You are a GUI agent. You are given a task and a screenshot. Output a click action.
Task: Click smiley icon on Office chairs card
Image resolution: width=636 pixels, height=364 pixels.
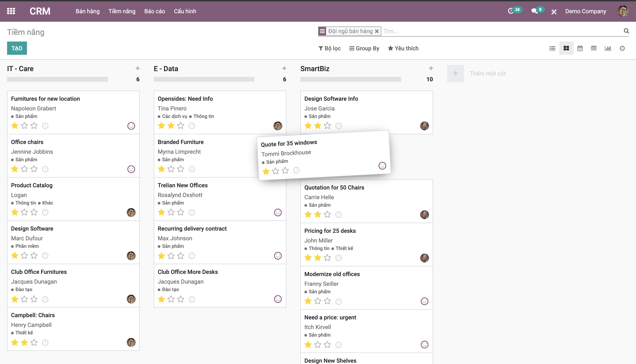(131, 169)
